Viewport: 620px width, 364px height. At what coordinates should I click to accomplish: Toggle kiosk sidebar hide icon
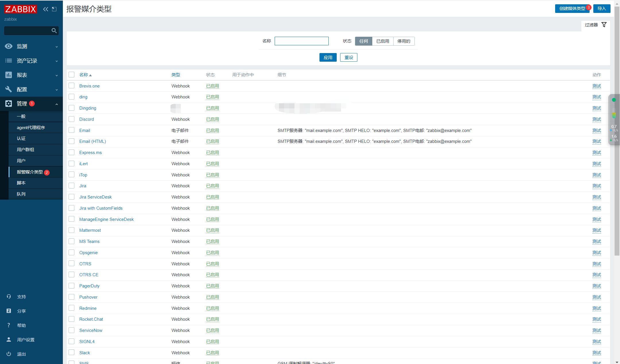[54, 9]
